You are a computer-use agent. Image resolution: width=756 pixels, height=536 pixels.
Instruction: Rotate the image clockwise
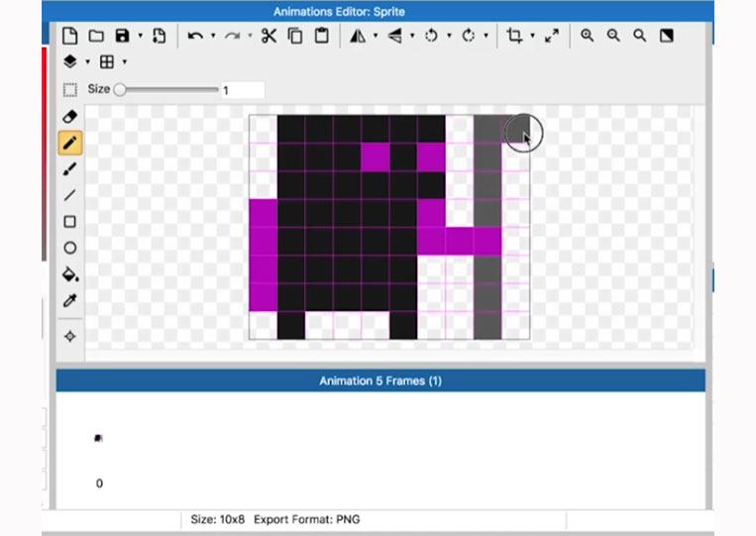(x=468, y=36)
